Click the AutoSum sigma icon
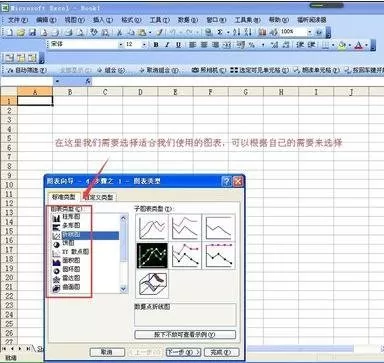The height and width of the screenshot is (363, 384). (x=220, y=32)
